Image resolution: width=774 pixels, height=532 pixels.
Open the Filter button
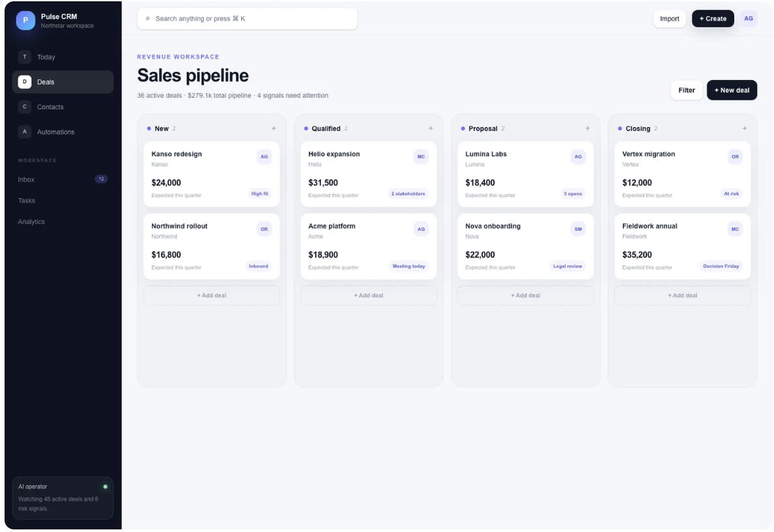686,91
